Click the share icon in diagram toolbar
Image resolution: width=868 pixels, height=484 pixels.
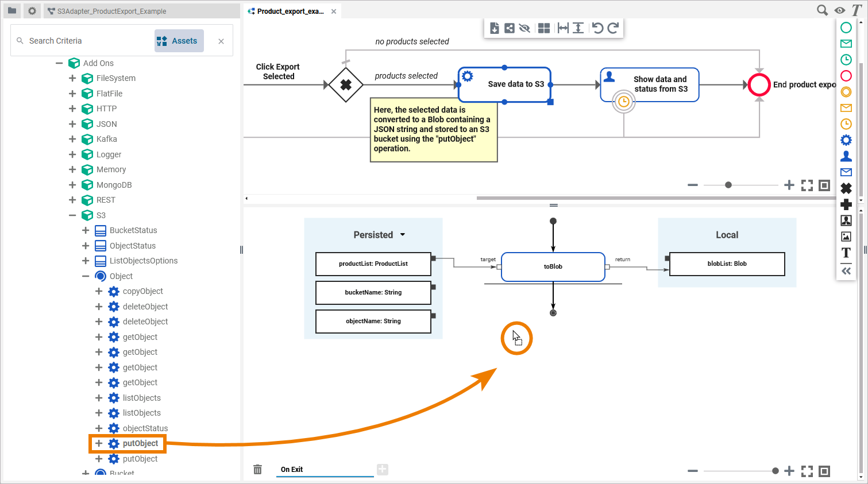click(510, 28)
